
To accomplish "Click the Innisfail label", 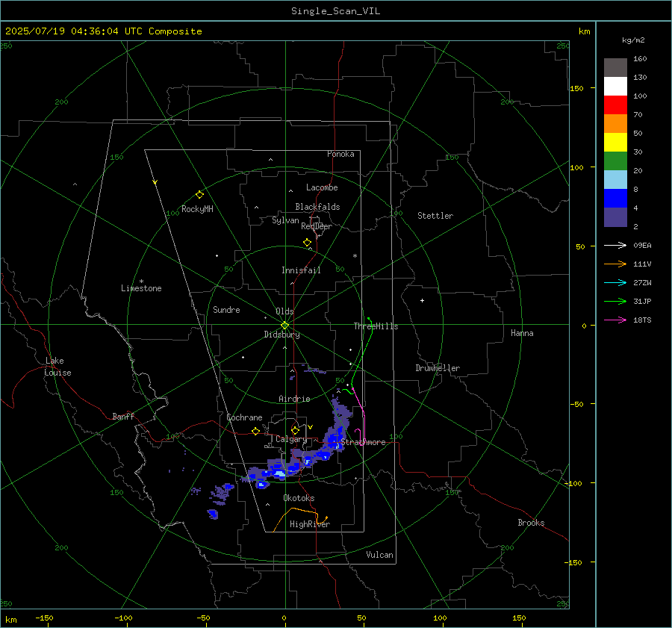I will click(301, 270).
